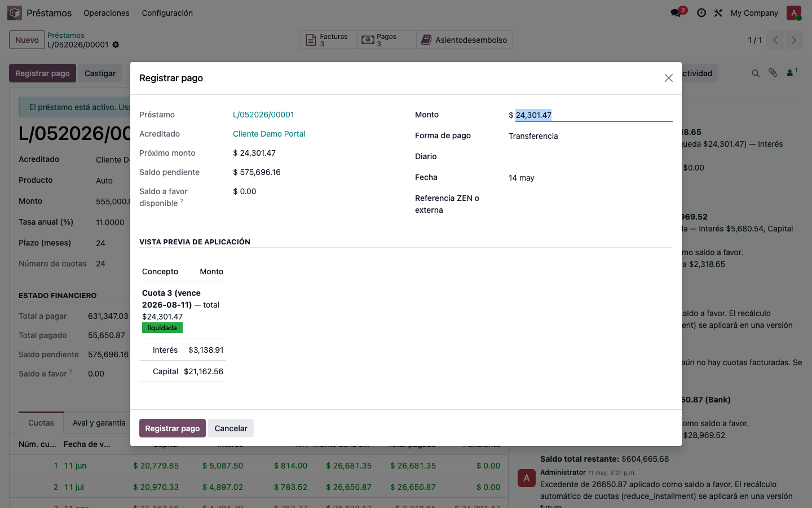Go to the next record arrow
This screenshot has height=508, width=812.
pos(793,40)
